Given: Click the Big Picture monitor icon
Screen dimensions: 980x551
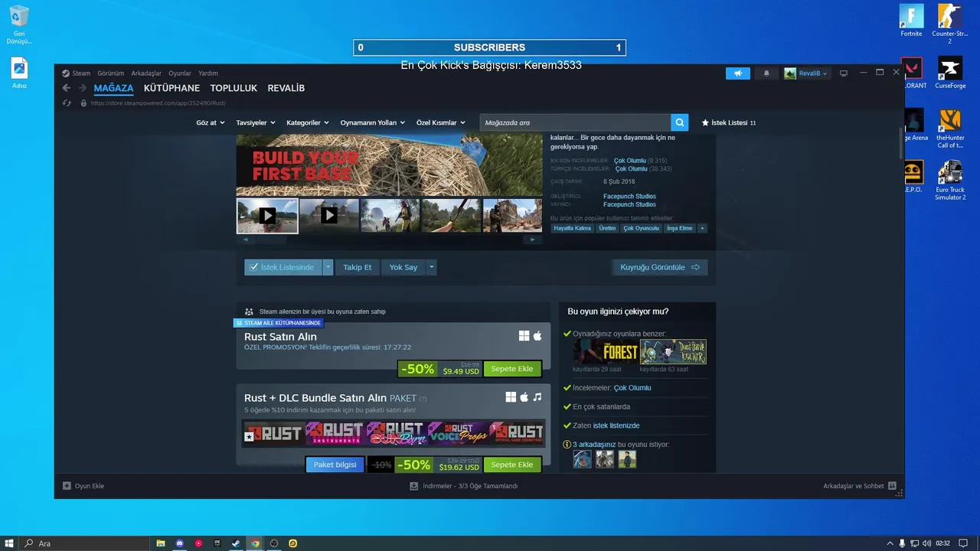Looking at the screenshot, I should [844, 73].
